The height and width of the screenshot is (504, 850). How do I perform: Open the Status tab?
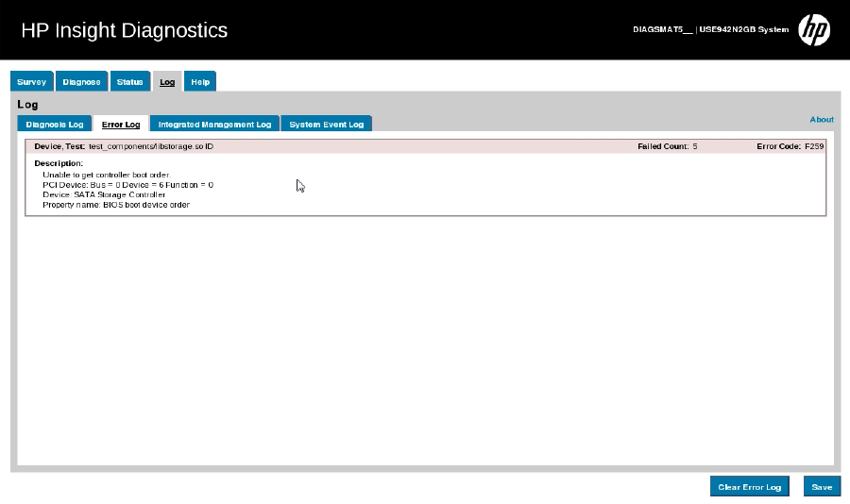pyautogui.click(x=130, y=82)
